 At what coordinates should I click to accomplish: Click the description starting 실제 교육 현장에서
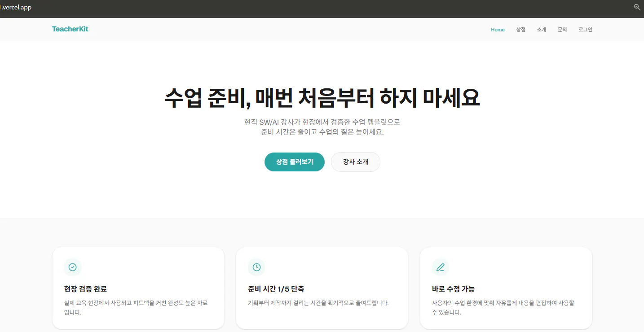136,307
